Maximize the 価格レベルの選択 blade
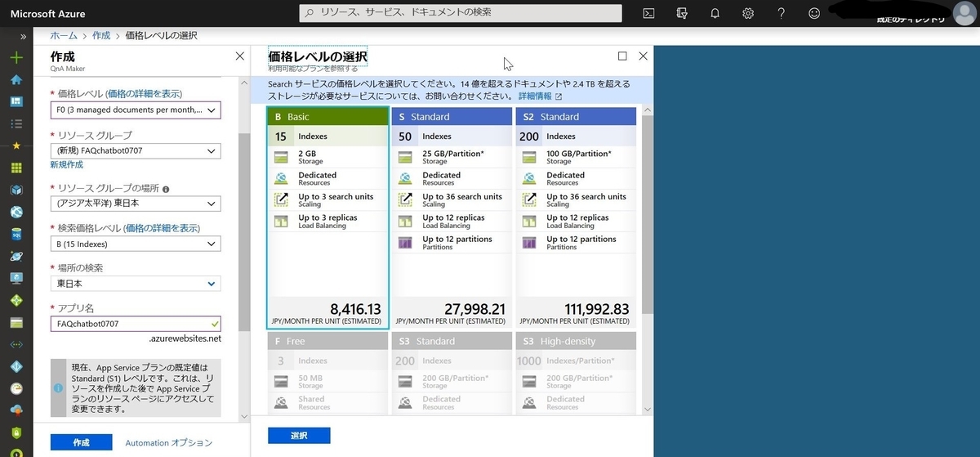 tap(622, 56)
